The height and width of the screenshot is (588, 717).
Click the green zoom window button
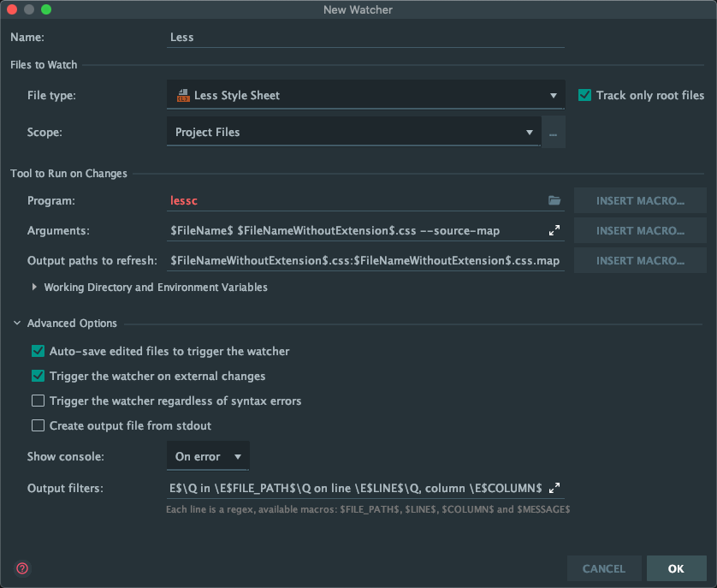click(46, 9)
